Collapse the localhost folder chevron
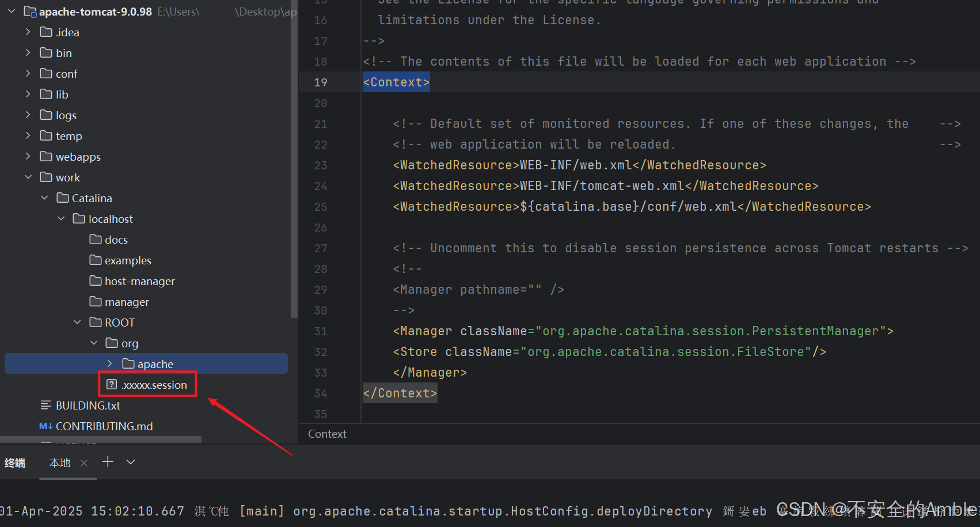The image size is (980, 527). (x=61, y=218)
